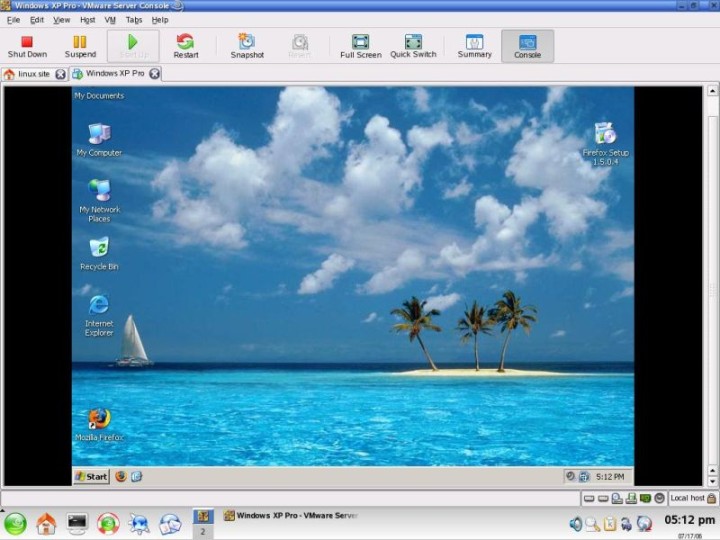This screenshot has height=540, width=720.
Task: Launch Konqueror browser from the panel
Action: (139, 524)
